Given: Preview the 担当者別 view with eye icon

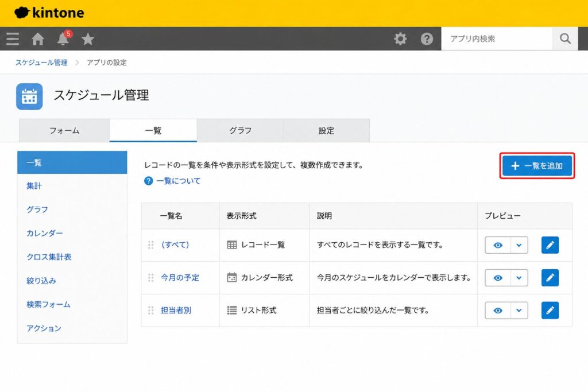Looking at the screenshot, I should [498, 311].
